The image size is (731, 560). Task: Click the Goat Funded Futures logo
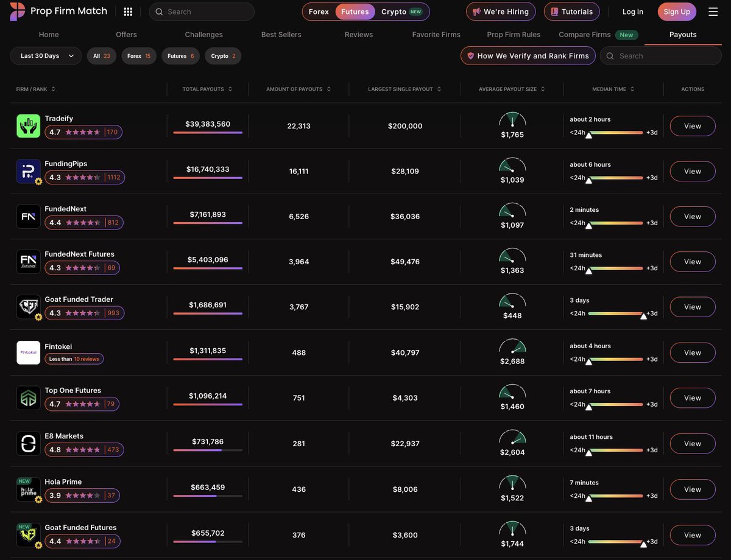(x=29, y=535)
